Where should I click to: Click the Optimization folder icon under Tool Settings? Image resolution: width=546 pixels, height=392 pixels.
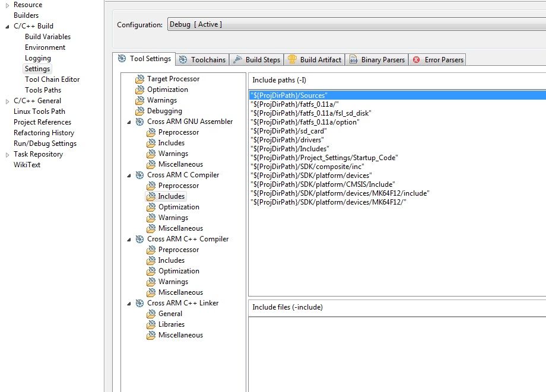(139, 90)
